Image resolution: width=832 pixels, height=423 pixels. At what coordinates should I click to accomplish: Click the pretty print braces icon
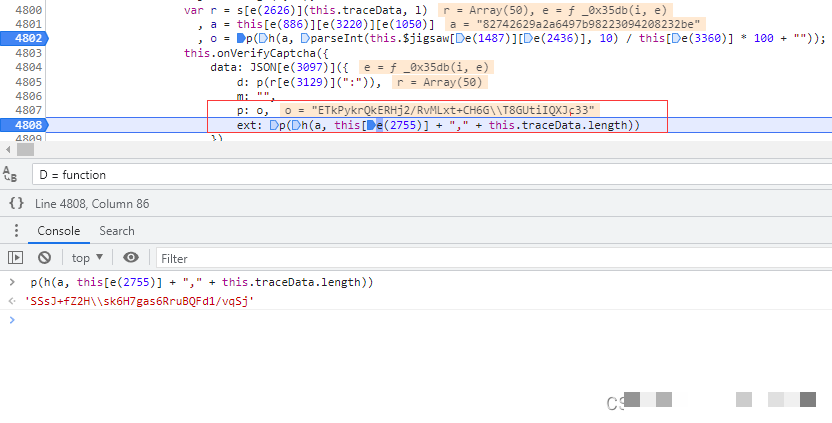tap(16, 203)
